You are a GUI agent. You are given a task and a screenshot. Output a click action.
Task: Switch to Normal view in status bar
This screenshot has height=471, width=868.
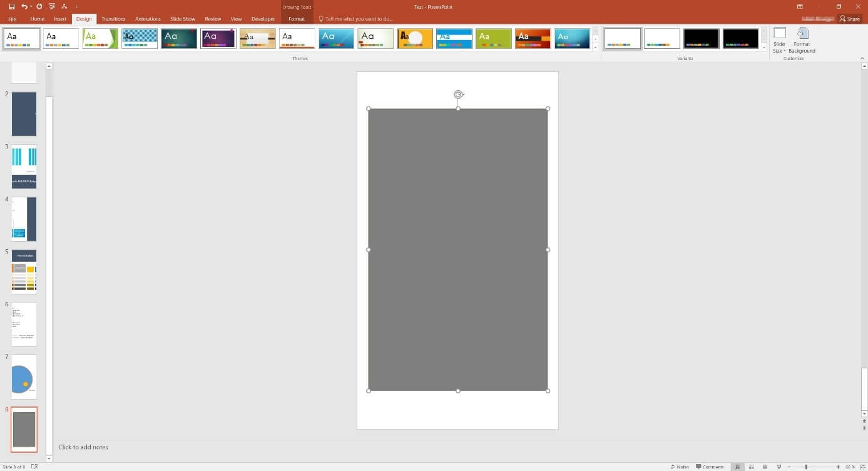(738, 467)
